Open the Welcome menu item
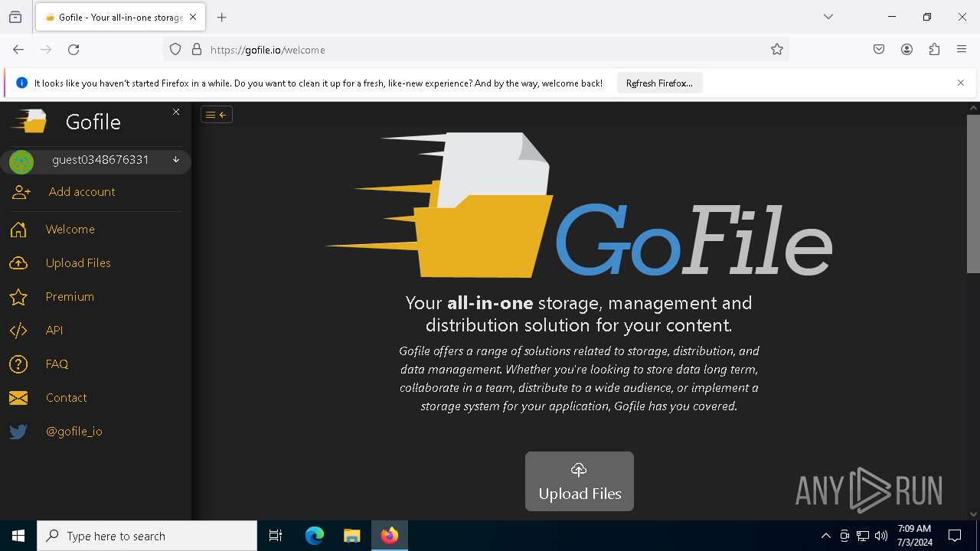Screen dimensions: 980x551 [70, 230]
